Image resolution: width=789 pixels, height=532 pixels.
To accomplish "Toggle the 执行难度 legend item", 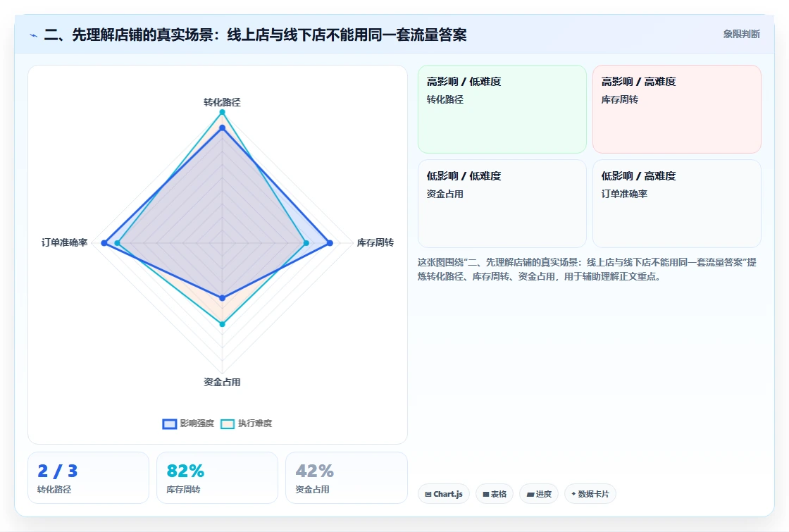I will (x=247, y=423).
